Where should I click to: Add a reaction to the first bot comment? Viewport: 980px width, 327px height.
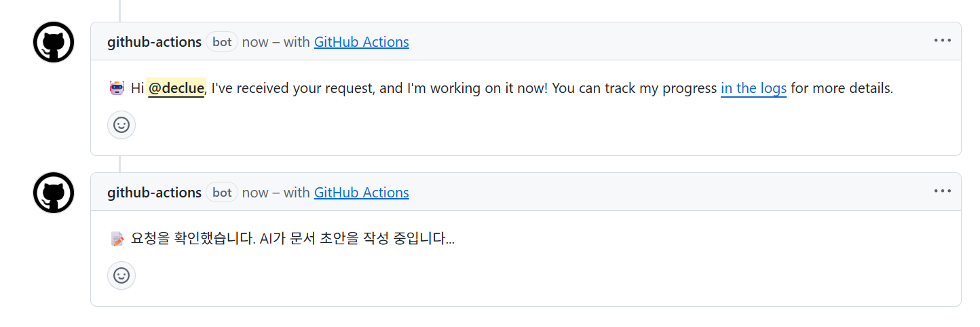pyautogui.click(x=121, y=125)
